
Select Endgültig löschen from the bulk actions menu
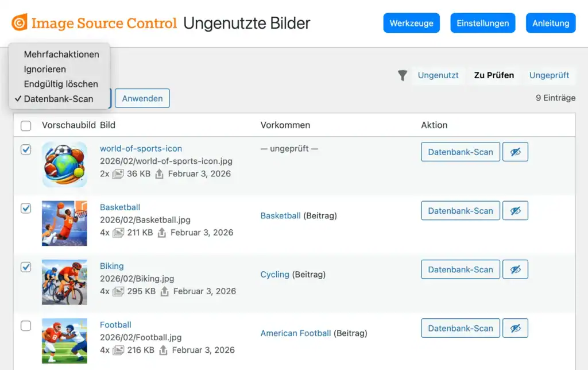pyautogui.click(x=60, y=84)
